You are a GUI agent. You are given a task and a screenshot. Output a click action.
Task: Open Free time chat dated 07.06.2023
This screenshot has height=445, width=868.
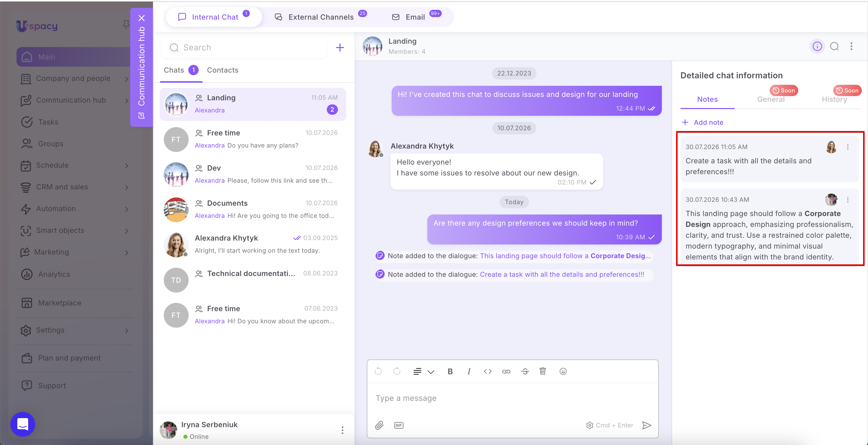[x=253, y=315]
